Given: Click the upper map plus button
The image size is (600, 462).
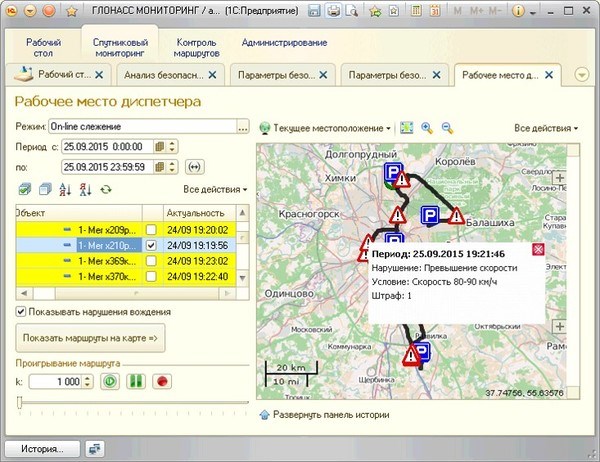Looking at the screenshot, I should pos(560,178).
